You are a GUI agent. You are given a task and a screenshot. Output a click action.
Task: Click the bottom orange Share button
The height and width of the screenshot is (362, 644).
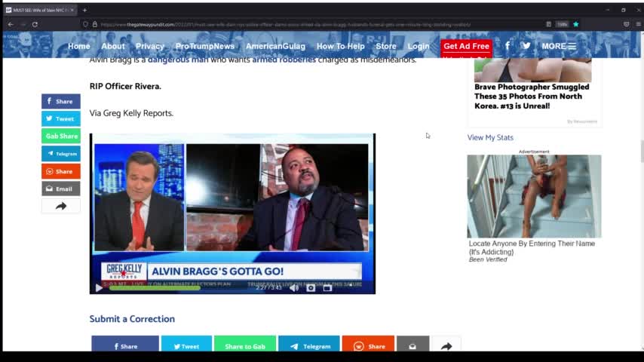pos(368,345)
